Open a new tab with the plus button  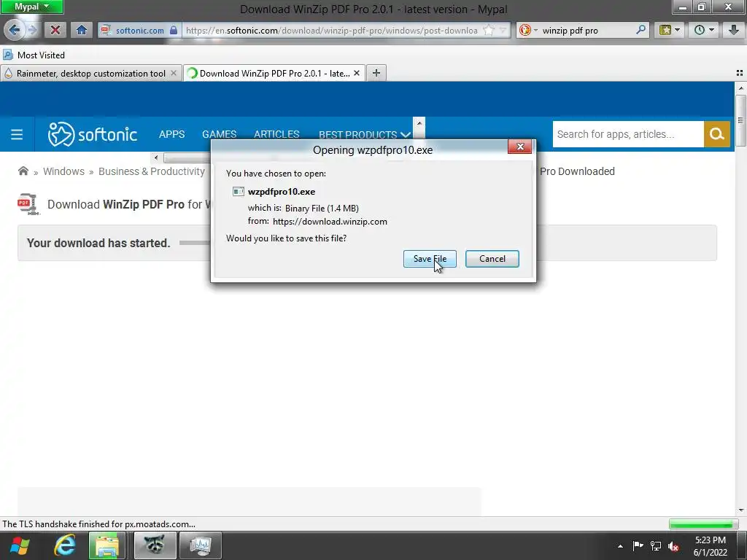[x=376, y=73]
